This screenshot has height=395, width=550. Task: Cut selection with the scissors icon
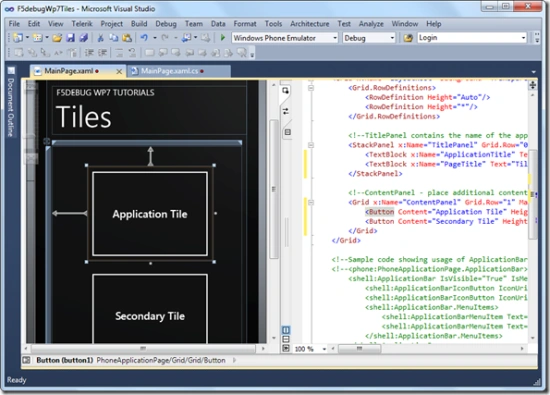[x=101, y=38]
